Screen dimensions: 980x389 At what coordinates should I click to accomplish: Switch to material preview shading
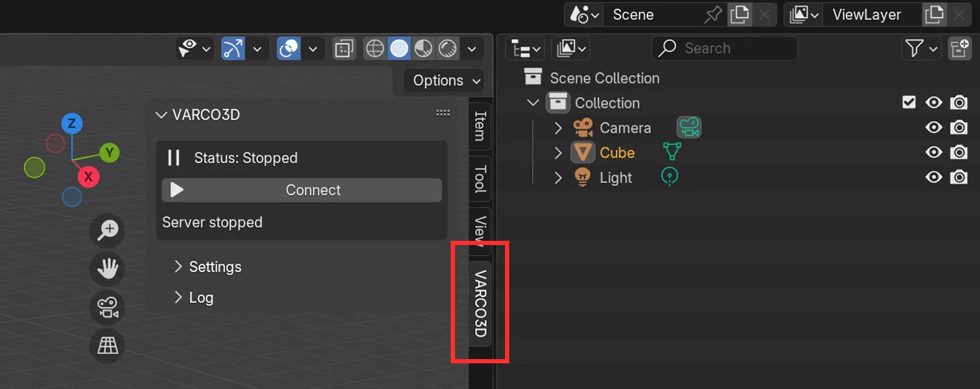[x=424, y=48]
